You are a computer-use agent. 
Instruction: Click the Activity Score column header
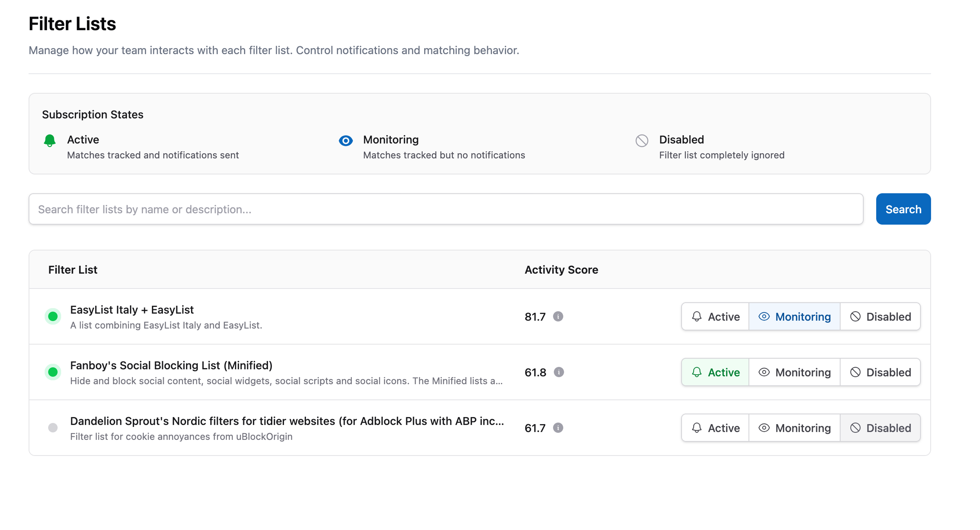point(561,269)
